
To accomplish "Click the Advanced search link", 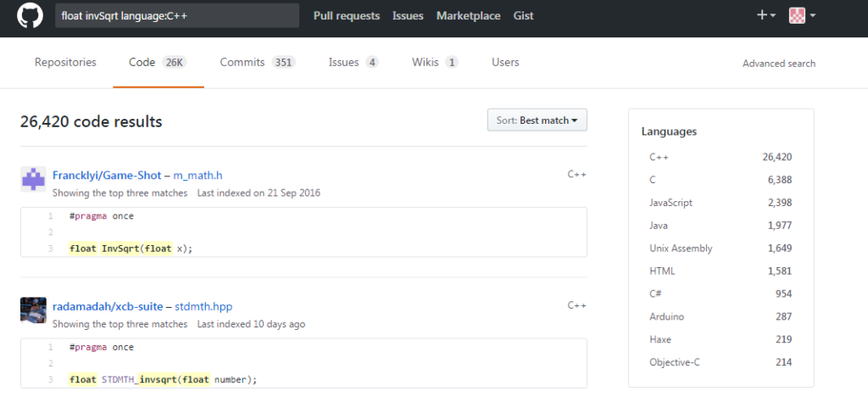I will pos(778,64).
